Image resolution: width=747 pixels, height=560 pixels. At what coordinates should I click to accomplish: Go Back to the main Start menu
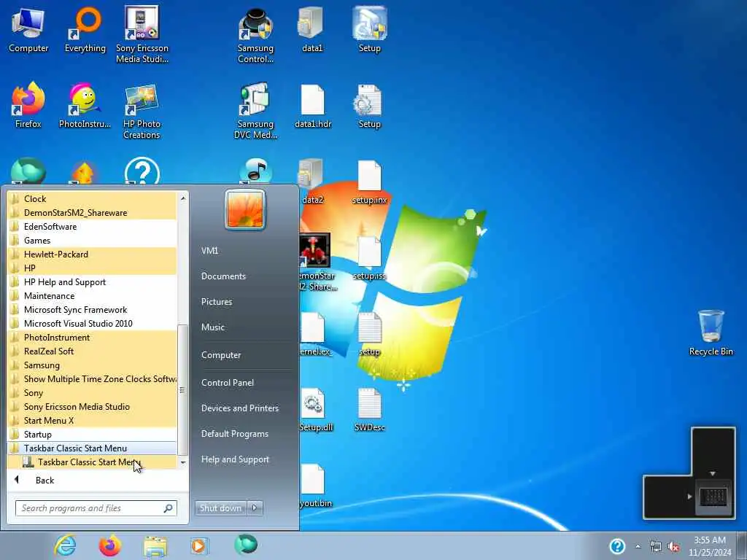pos(98,480)
